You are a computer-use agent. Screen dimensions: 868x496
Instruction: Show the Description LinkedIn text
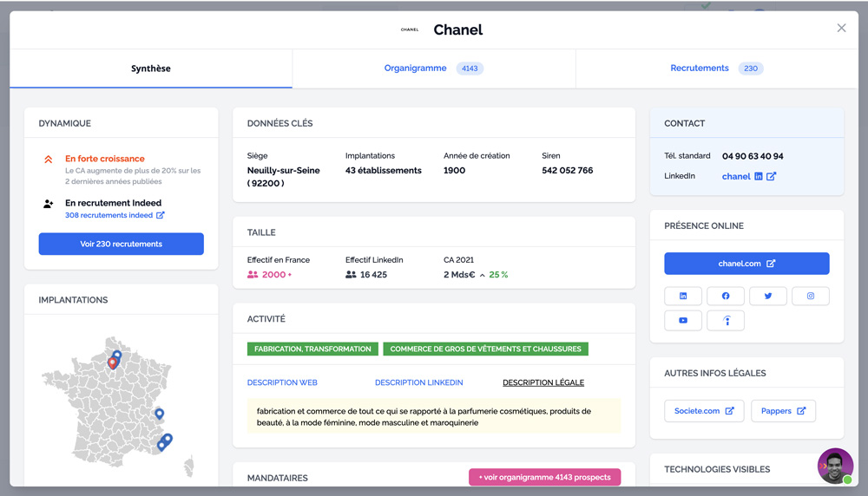pyautogui.click(x=419, y=382)
